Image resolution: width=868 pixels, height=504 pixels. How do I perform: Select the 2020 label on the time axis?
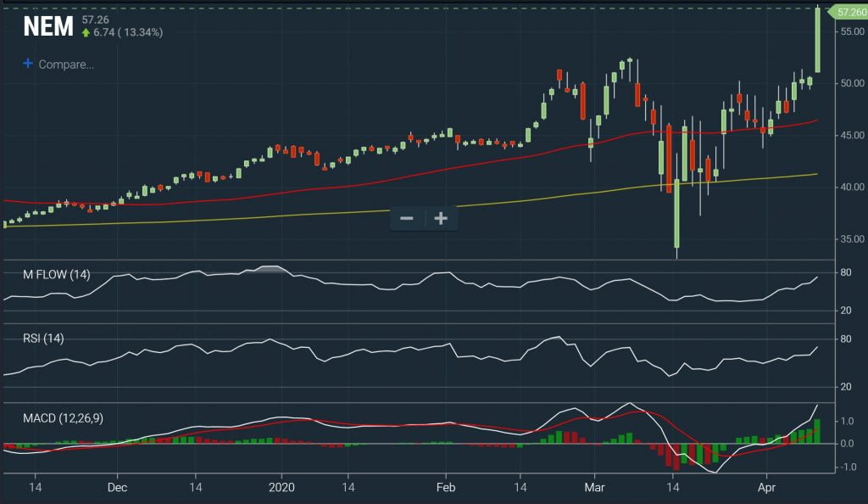(x=281, y=488)
